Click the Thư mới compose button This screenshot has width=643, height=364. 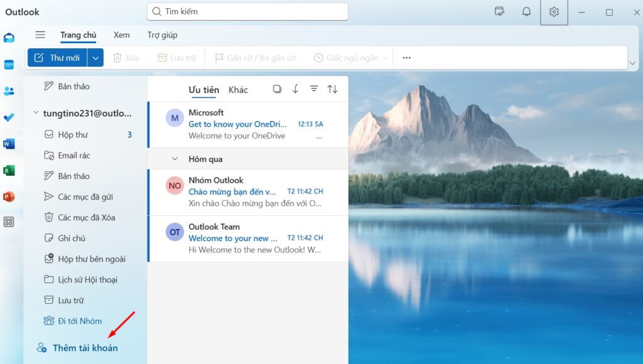[x=57, y=58]
